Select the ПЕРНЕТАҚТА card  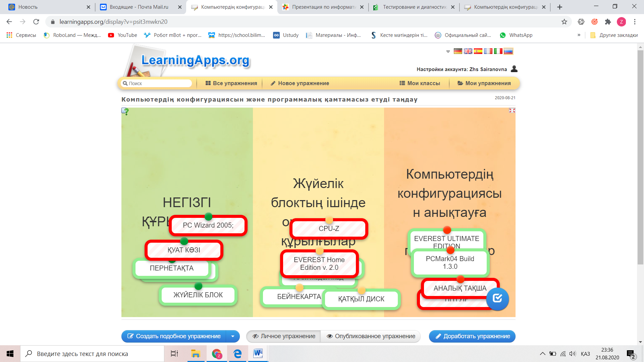coord(172,268)
